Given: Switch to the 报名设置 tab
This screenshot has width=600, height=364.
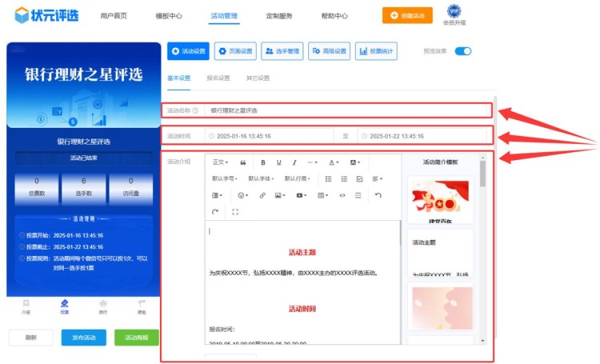Looking at the screenshot, I should coord(218,78).
